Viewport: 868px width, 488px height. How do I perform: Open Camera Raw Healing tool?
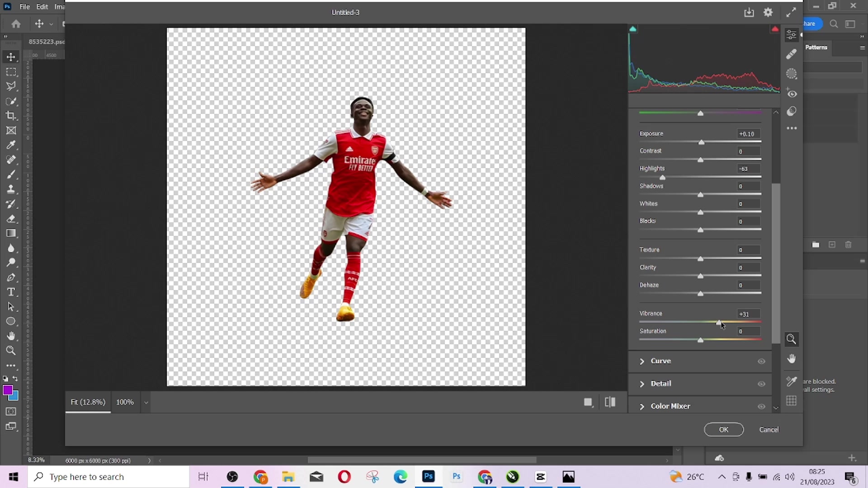(791, 54)
